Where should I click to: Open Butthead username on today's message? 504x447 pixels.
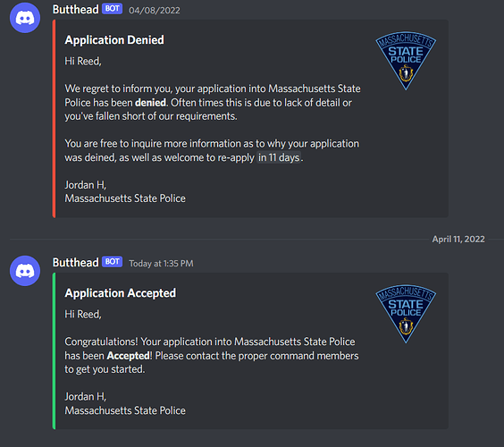pyautogui.click(x=76, y=263)
